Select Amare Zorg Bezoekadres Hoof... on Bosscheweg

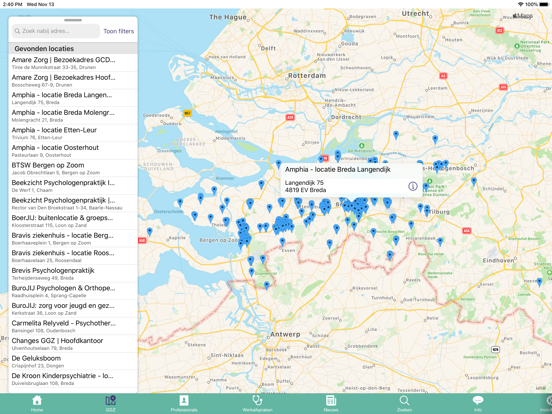click(73, 80)
